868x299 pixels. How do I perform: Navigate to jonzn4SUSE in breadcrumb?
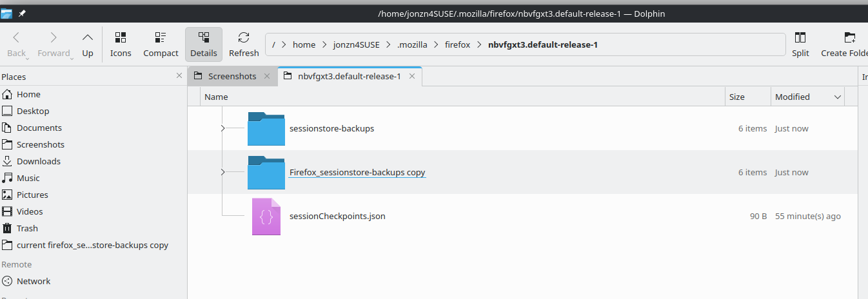click(x=357, y=44)
